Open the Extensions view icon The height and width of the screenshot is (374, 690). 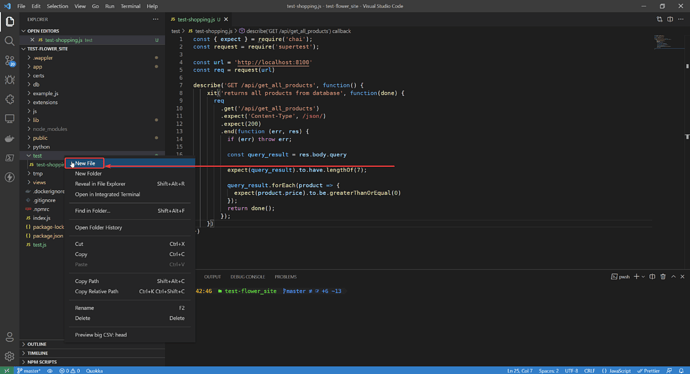pyautogui.click(x=10, y=99)
